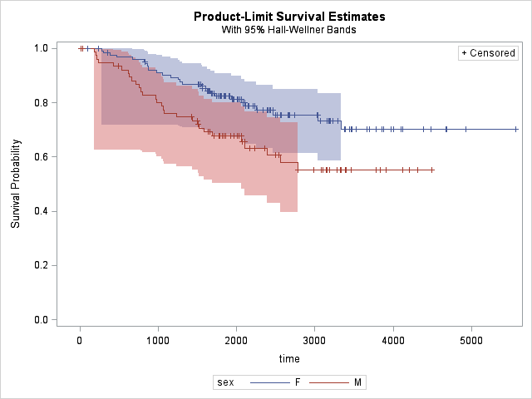Viewport: 532px width, 399px height.
Task: Click the plus symbol in Censored legend
Action: pos(465,53)
